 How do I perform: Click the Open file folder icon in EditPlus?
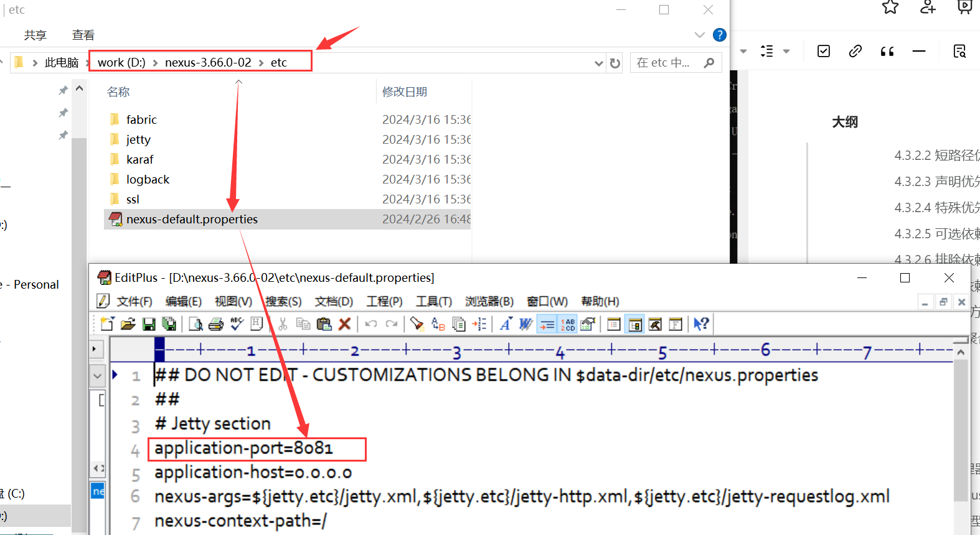[x=128, y=324]
